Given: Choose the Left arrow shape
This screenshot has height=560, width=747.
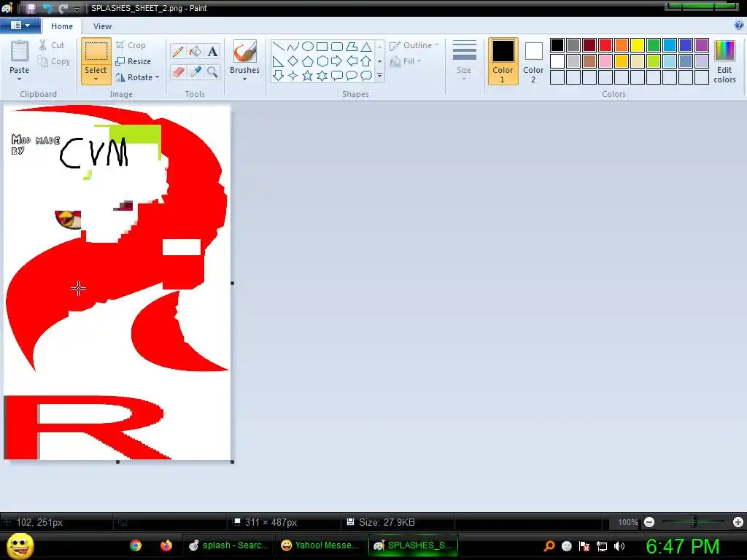Looking at the screenshot, I should click(352, 61).
